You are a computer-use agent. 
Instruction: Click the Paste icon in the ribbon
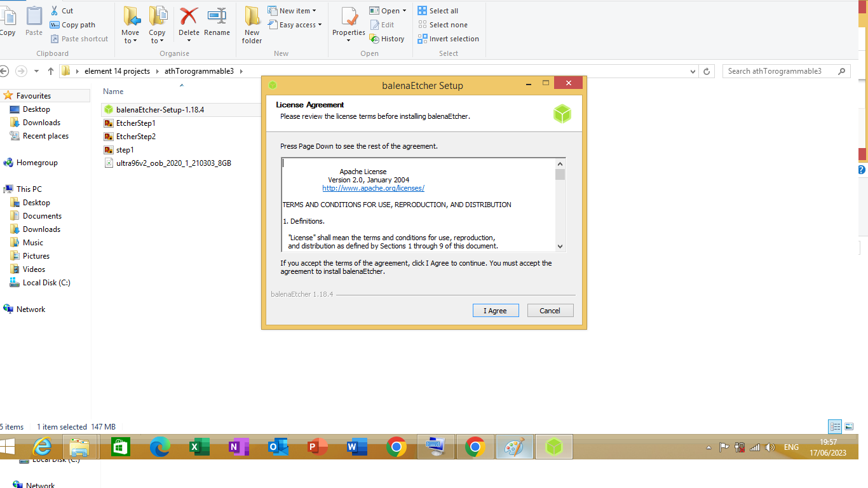34,17
